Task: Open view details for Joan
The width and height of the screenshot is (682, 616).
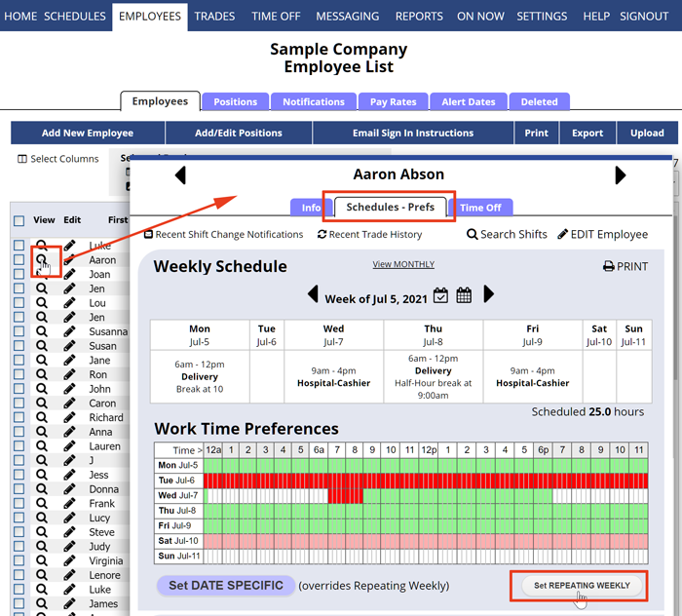Action: [x=42, y=274]
